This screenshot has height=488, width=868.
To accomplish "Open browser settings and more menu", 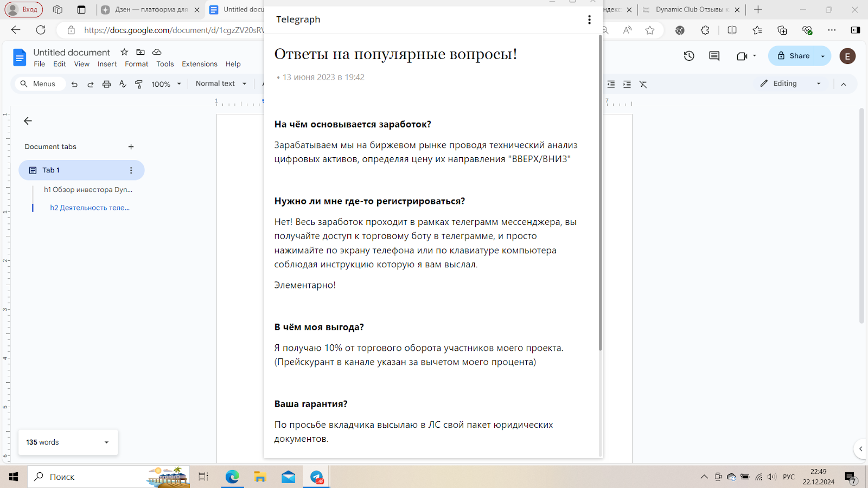I will coord(832,30).
